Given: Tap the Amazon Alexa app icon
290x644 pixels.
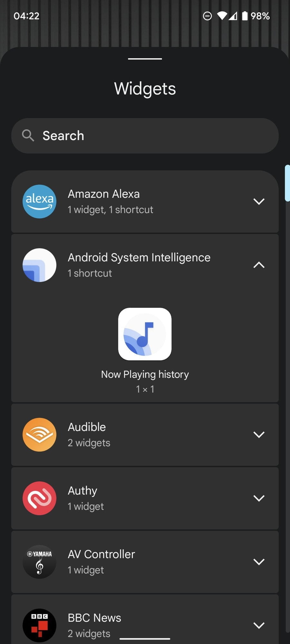Looking at the screenshot, I should click(x=39, y=201).
